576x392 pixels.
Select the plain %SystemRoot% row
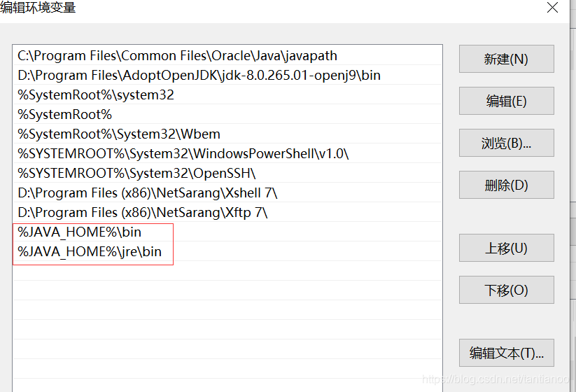point(227,114)
